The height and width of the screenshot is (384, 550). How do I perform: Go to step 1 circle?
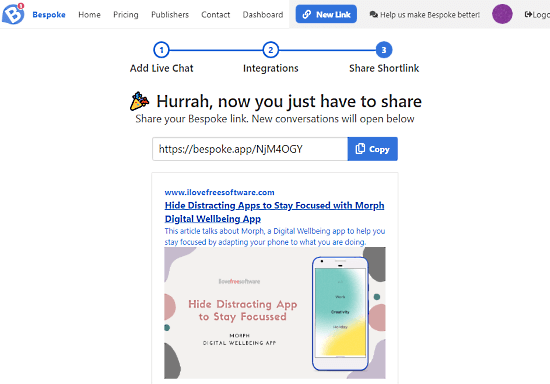tap(161, 50)
